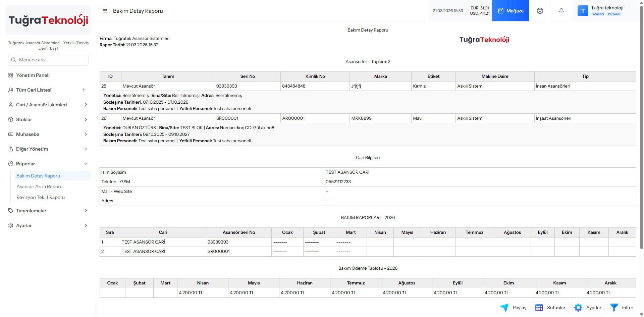The width and height of the screenshot is (644, 317).
Task: Click the page vertical scrollbar
Action: pyautogui.click(x=641, y=134)
